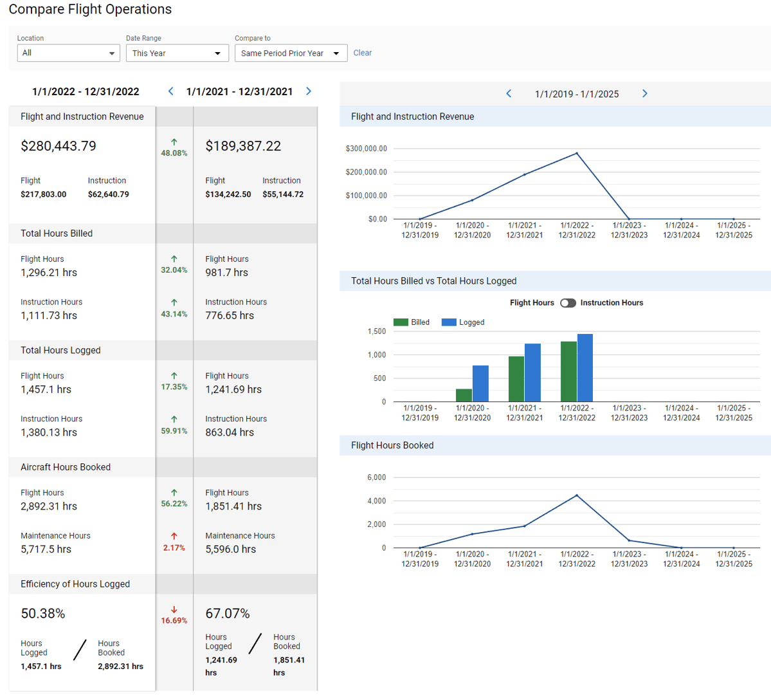Click the left chevron on the chart date range header
The width and height of the screenshot is (771, 700).
pyautogui.click(x=509, y=93)
